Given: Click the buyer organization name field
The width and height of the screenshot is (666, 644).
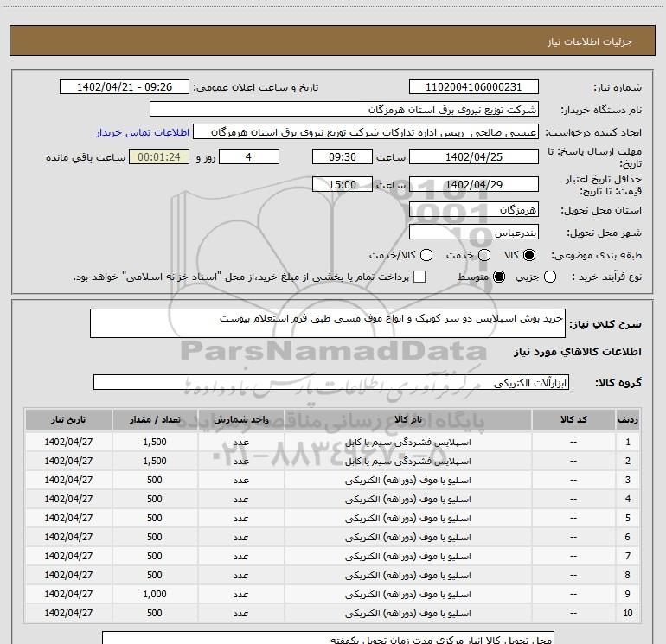Looking at the screenshot, I should (x=344, y=110).
